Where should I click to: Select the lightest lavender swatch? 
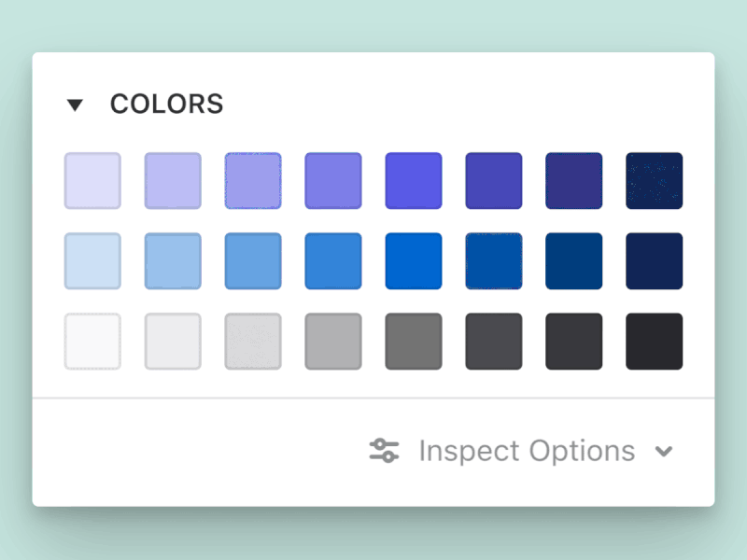(x=92, y=180)
